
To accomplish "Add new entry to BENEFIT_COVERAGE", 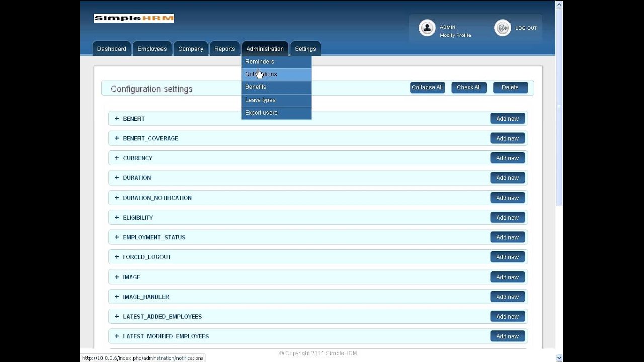I will [508, 138].
